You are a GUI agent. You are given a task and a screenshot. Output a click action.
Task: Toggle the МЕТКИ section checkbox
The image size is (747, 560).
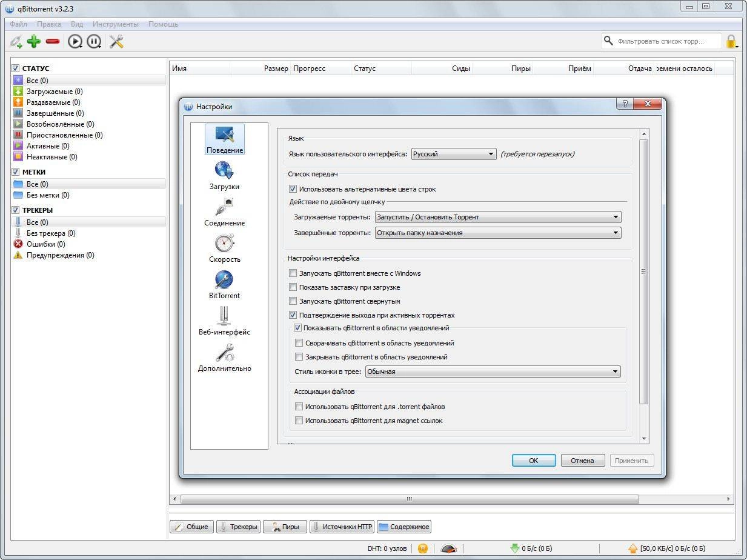pyautogui.click(x=16, y=172)
